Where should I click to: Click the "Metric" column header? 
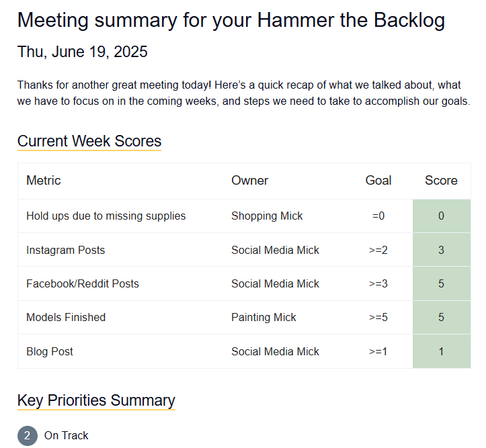click(44, 180)
